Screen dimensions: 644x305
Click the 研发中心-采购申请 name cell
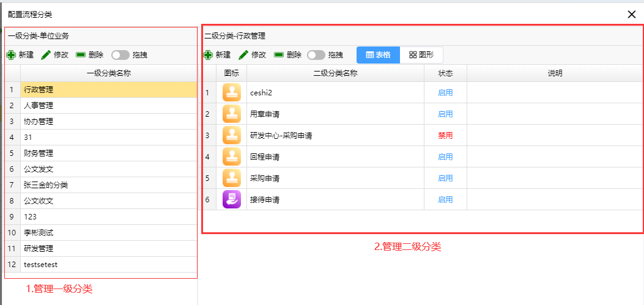click(336, 136)
